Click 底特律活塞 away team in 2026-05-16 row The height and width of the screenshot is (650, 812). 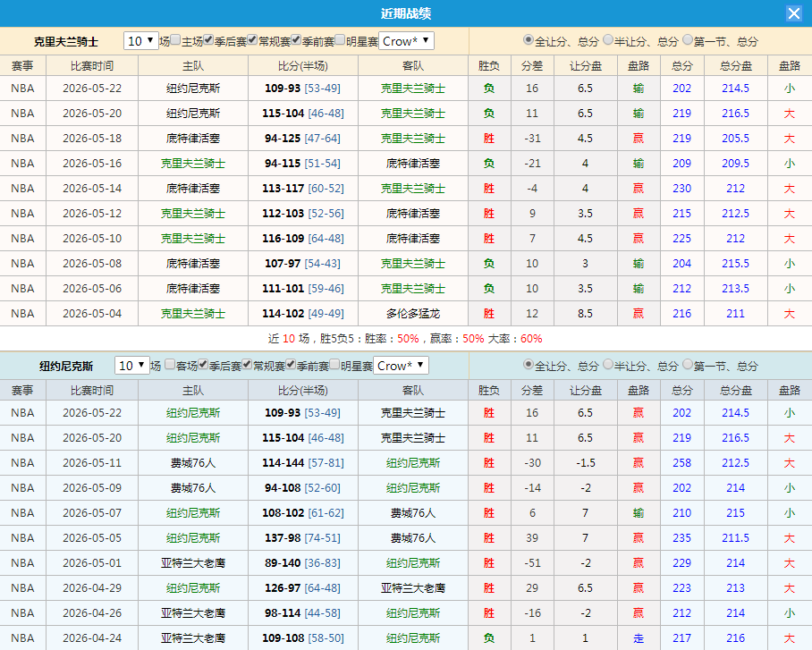click(x=413, y=164)
